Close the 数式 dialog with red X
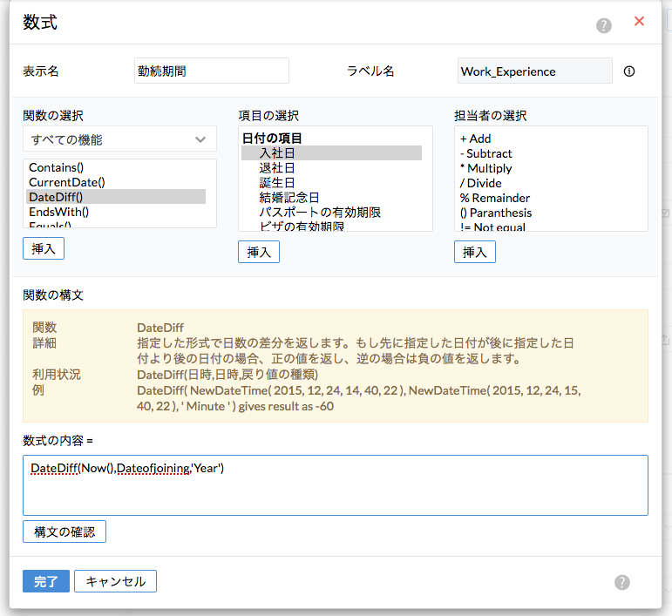Viewport: 672px width, 616px height. tap(640, 22)
